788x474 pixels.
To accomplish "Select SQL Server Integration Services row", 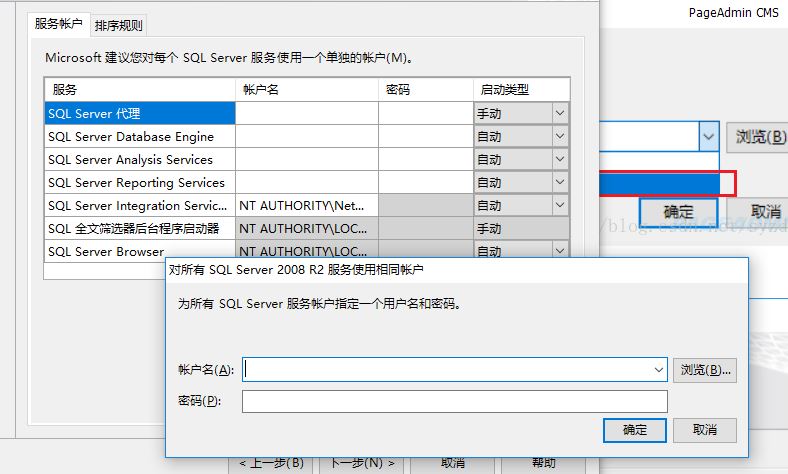I will pyautogui.click(x=140, y=206).
